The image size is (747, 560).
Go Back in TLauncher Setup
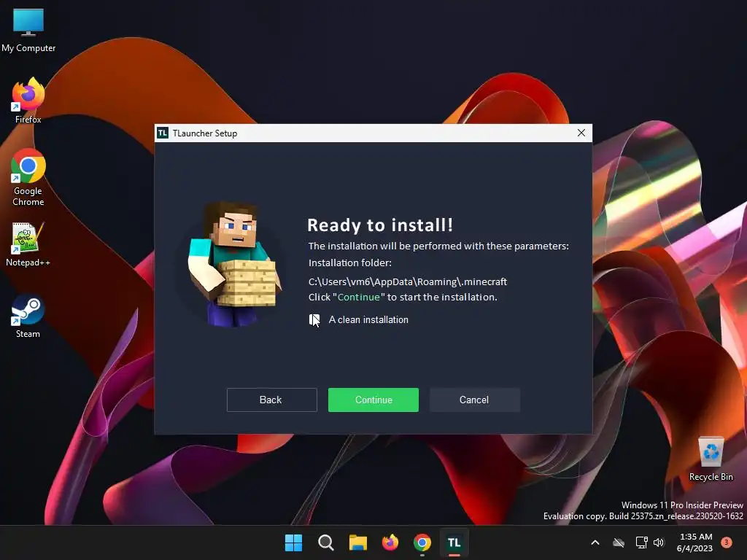point(271,400)
